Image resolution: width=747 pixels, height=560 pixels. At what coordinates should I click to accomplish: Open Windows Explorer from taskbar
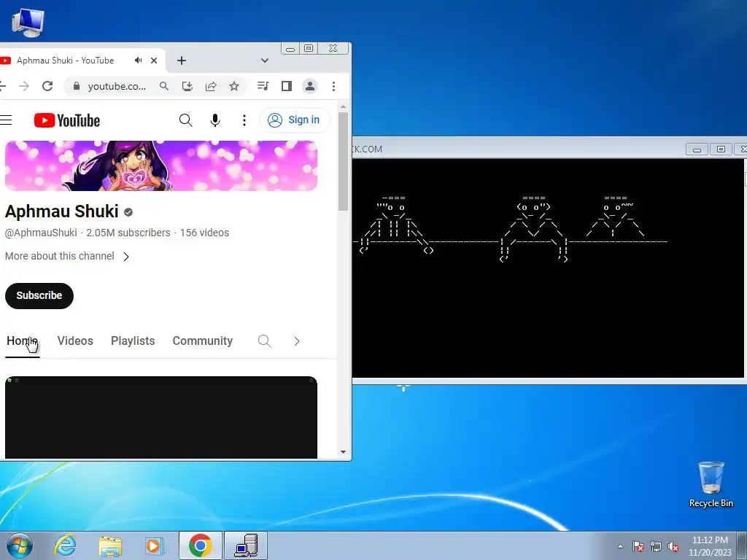coord(110,545)
